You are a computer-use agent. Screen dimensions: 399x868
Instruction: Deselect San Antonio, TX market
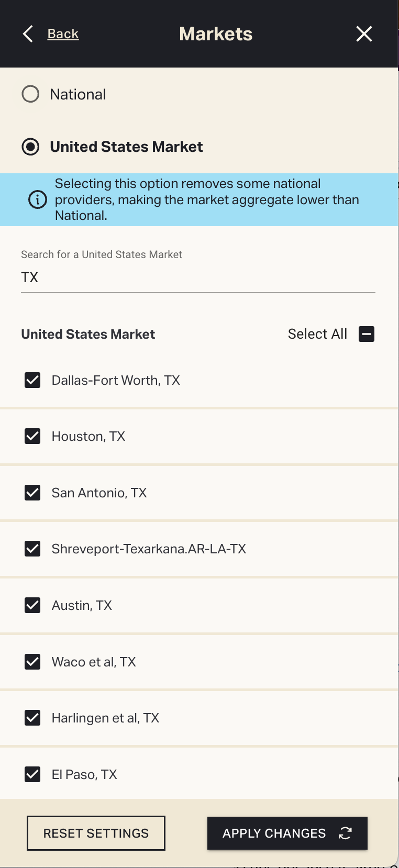pyautogui.click(x=32, y=493)
